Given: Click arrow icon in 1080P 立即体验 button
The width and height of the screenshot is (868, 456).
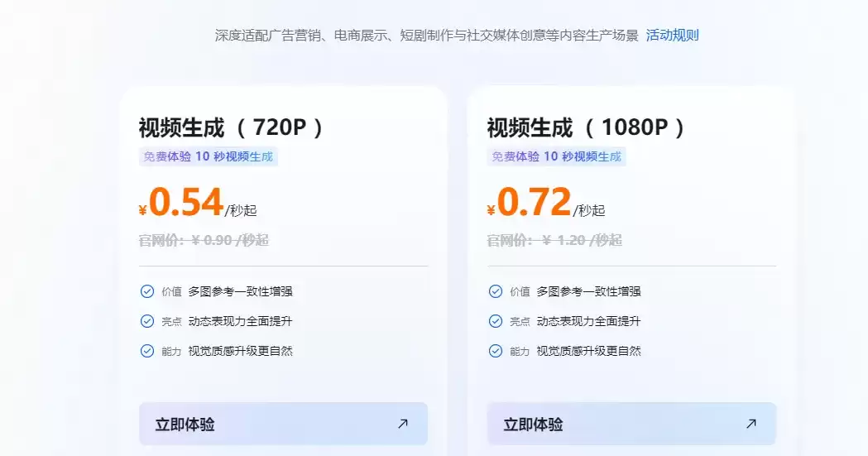Looking at the screenshot, I should pyautogui.click(x=751, y=424).
